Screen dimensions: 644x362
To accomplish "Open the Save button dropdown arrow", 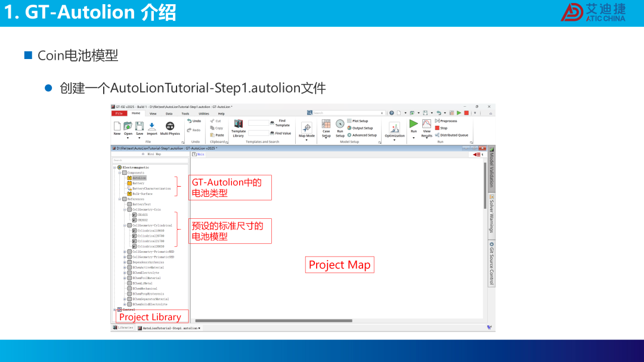I will coord(140,138).
